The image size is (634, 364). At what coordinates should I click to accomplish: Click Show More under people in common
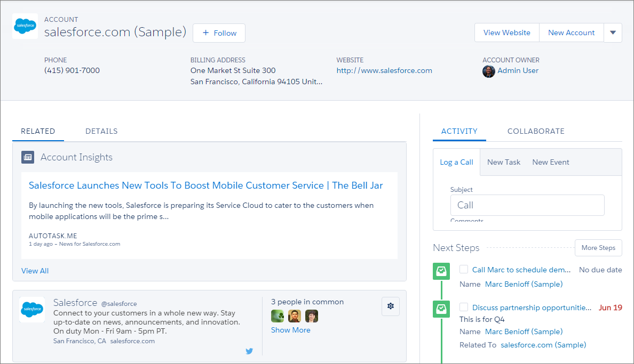point(291,330)
